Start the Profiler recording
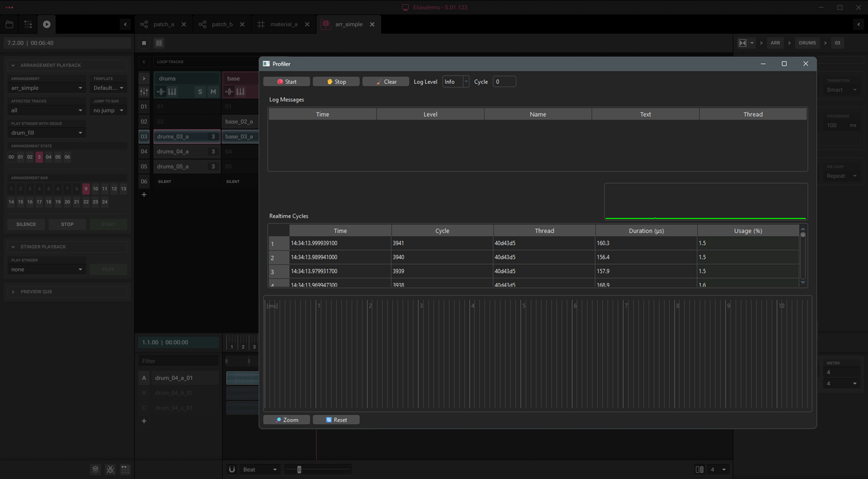868x479 pixels. [287, 82]
